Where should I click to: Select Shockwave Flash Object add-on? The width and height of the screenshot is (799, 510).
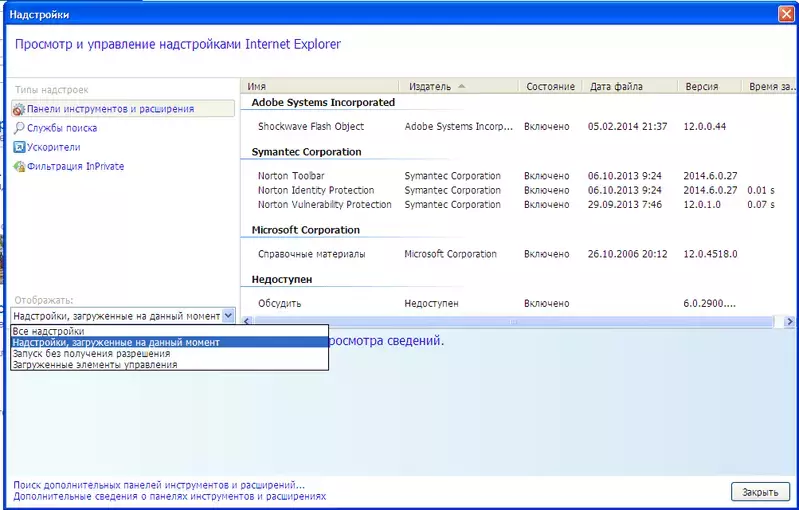coord(311,126)
